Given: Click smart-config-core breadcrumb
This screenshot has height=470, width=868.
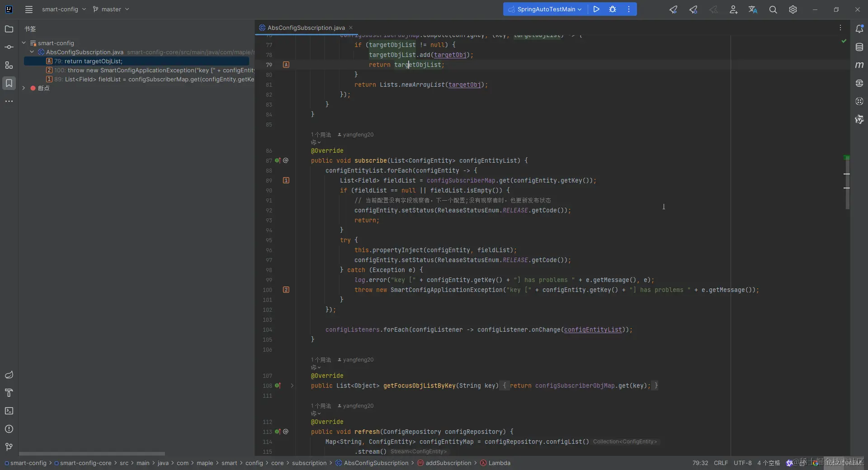Looking at the screenshot, I should pyautogui.click(x=83, y=463).
